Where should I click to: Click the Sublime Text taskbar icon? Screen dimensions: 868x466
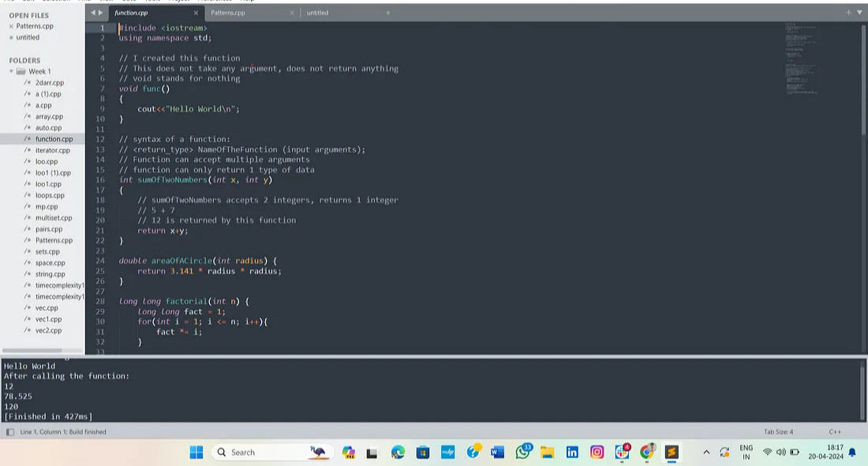click(672, 452)
